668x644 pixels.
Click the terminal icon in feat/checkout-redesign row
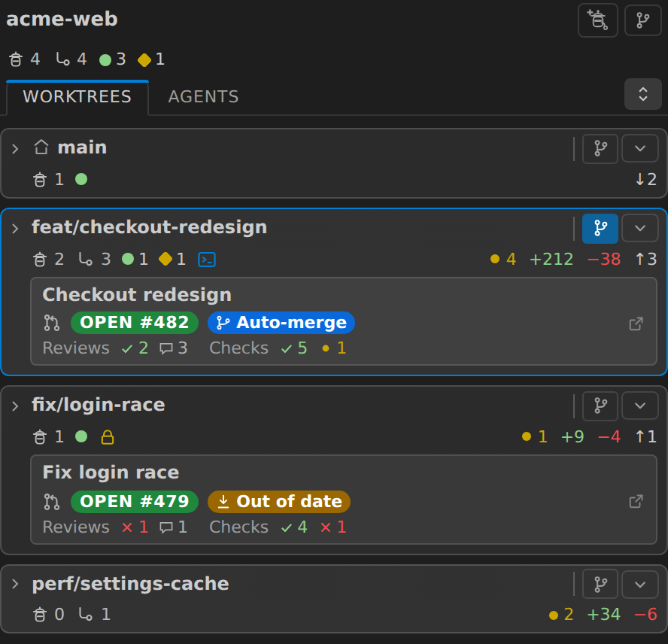[x=207, y=259]
